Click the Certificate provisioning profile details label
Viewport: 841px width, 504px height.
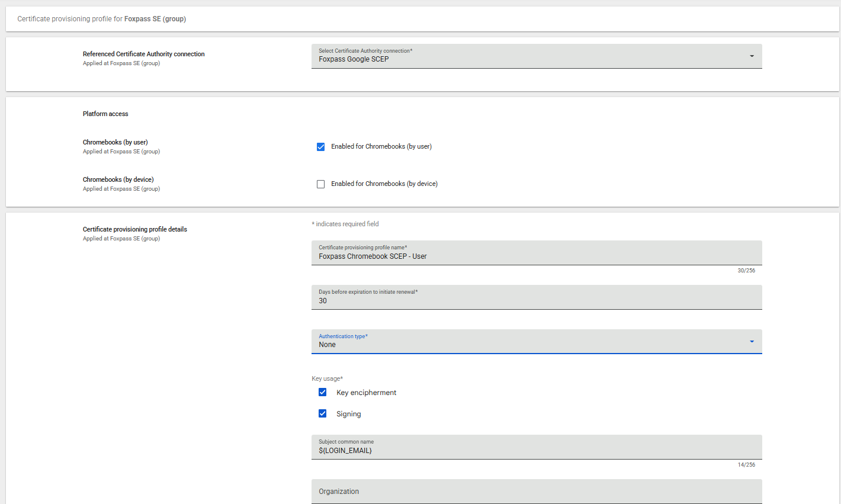tap(135, 229)
